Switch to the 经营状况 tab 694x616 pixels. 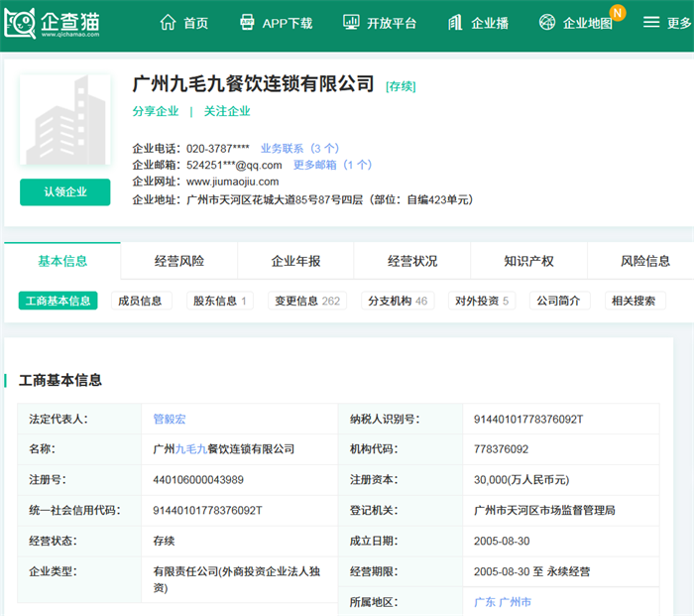click(412, 261)
